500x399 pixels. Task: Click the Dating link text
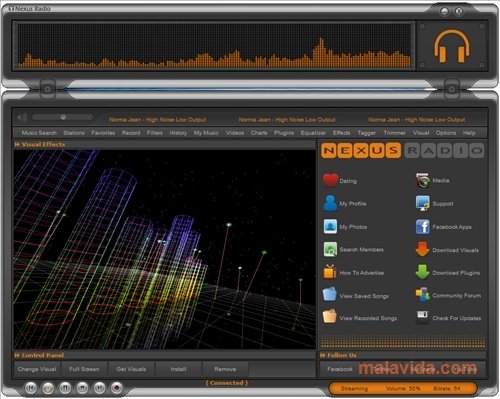point(348,181)
